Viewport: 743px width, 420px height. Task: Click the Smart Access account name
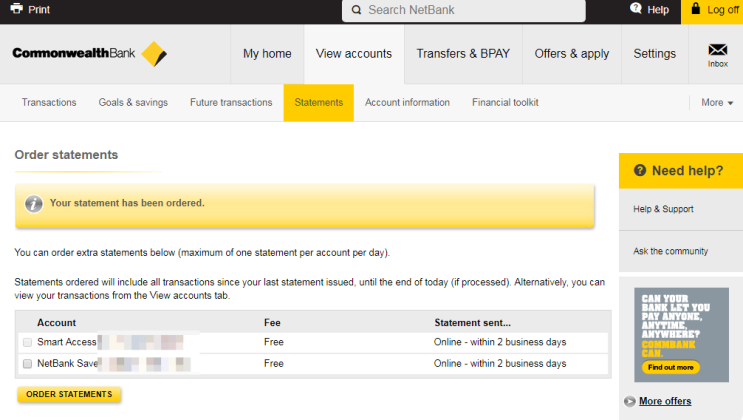67,342
